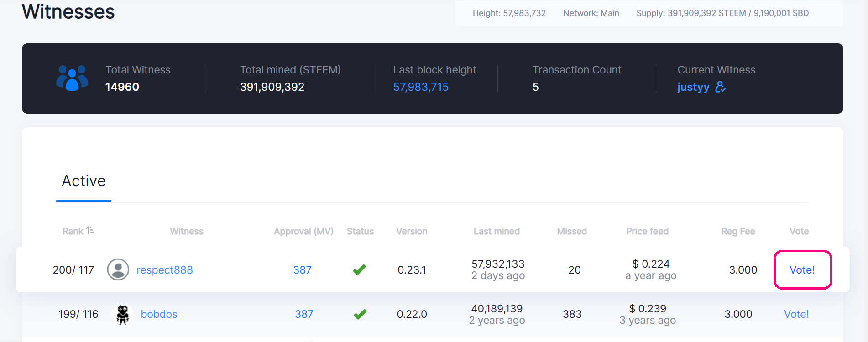Click the witnesses group icon
Image resolution: width=868 pixels, height=342 pixels.
[x=72, y=78]
